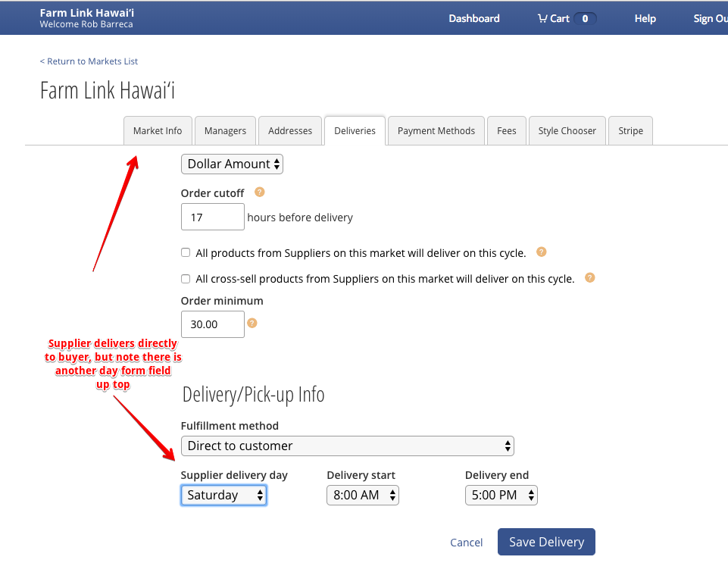Screen dimensions: 728x585
Task: Open the Payment Methods tab
Action: coord(436,131)
